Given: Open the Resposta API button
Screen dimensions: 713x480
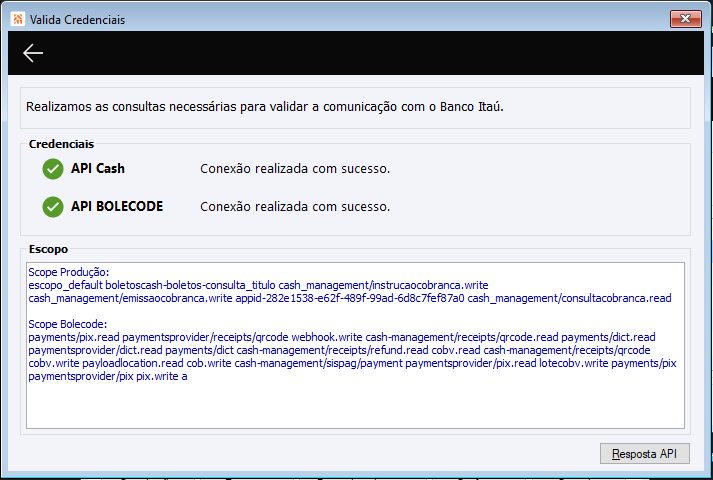Looking at the screenshot, I should click(644, 454).
